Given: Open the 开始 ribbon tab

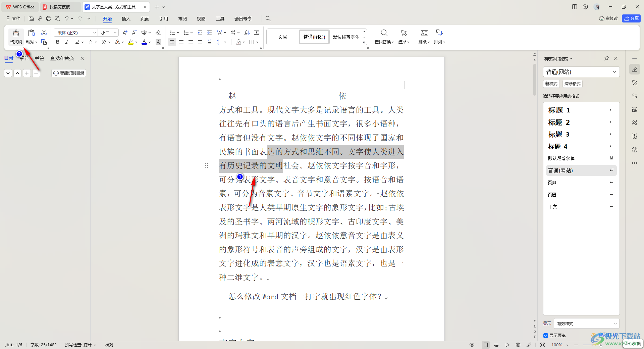Looking at the screenshot, I should click(107, 19).
